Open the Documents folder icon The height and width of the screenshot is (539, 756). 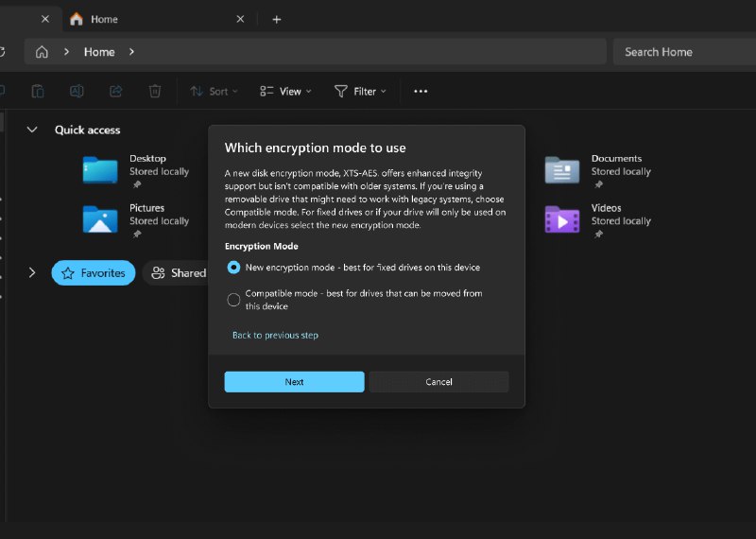[562, 170]
